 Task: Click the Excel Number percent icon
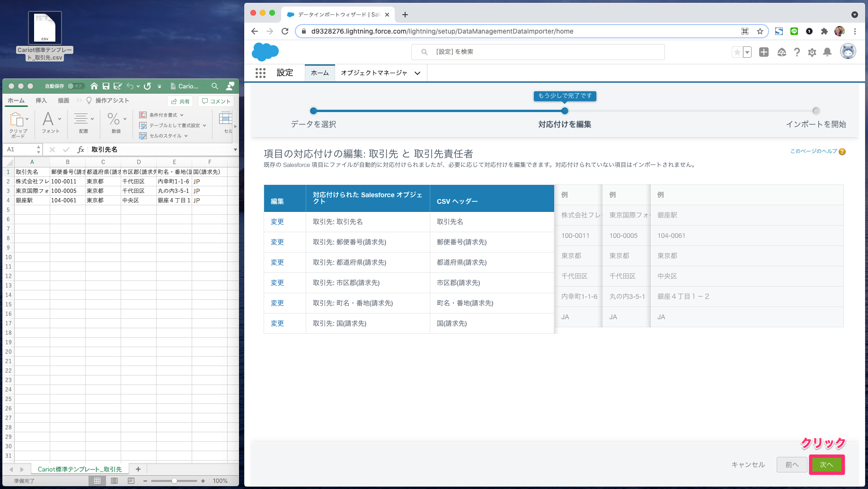click(114, 119)
